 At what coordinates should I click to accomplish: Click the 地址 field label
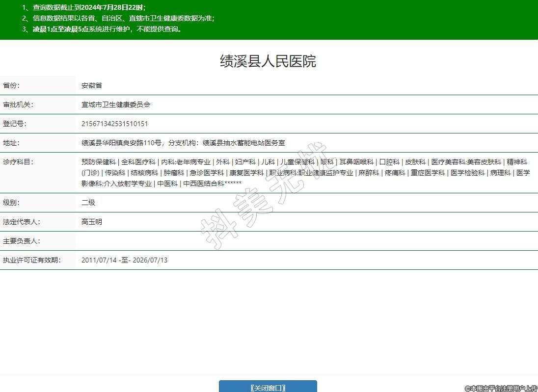tap(11, 143)
